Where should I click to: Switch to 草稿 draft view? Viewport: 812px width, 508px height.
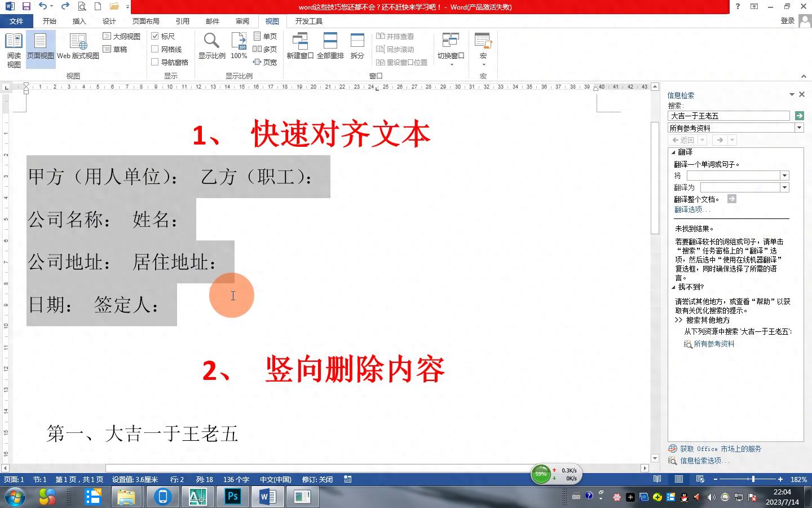(x=115, y=49)
